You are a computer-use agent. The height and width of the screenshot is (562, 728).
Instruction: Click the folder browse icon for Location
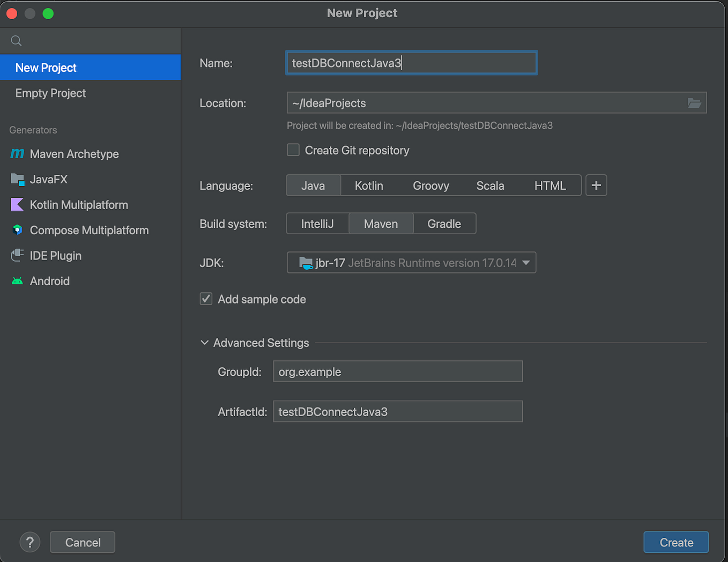click(x=694, y=103)
